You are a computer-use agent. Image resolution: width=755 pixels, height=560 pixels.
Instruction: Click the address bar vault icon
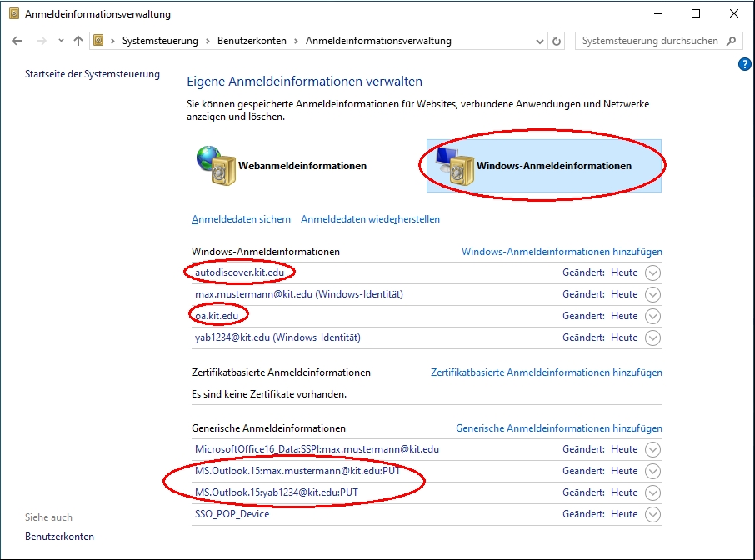(x=99, y=41)
